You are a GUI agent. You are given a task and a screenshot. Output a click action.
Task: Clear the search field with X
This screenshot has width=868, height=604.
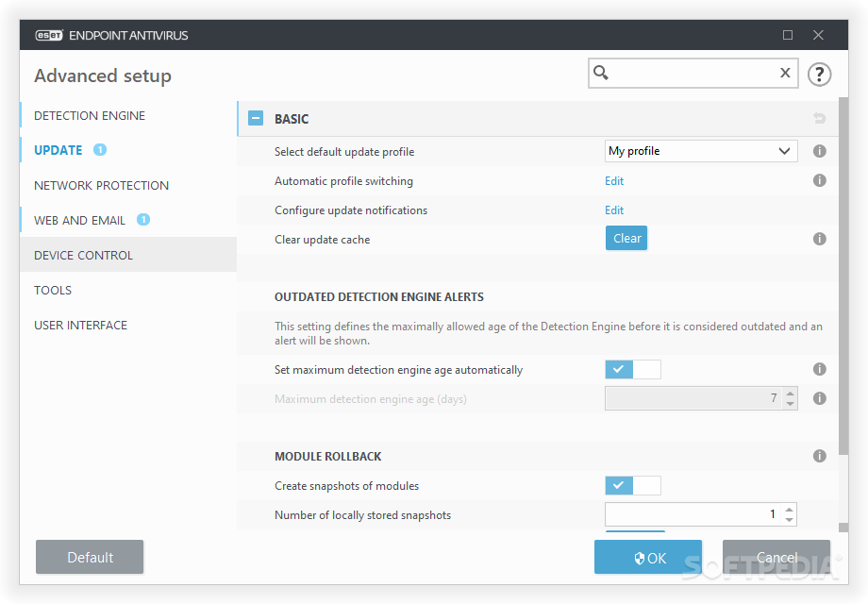(x=785, y=73)
